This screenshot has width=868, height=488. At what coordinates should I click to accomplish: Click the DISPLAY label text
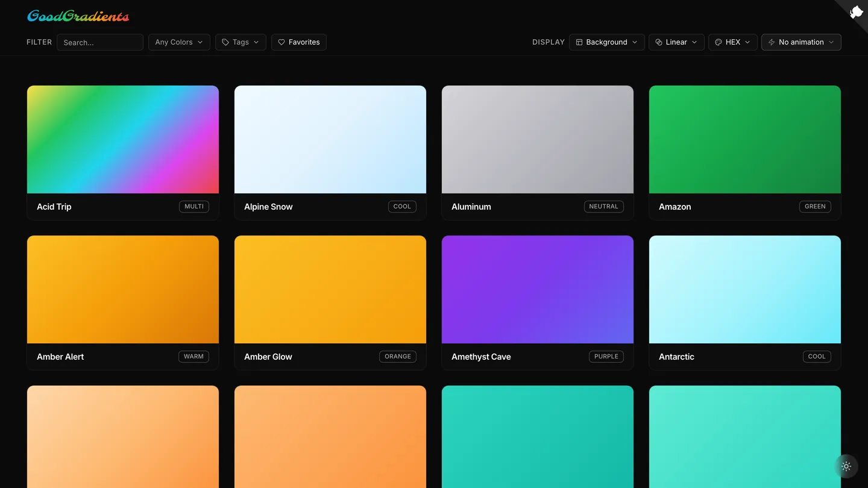pos(549,42)
